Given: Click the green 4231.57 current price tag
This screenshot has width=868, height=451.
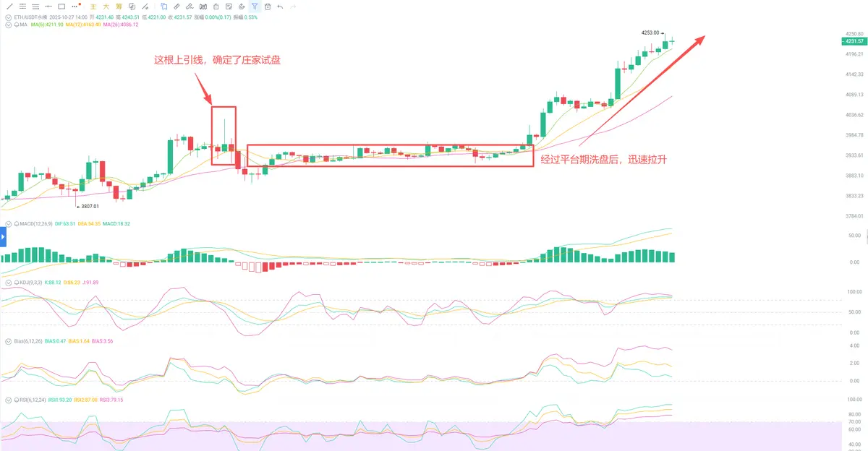Looking at the screenshot, I should coord(854,42).
